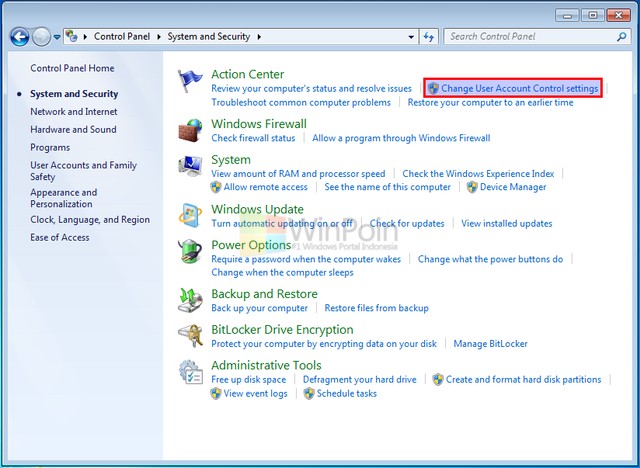
Task: Click Allow a program through Windows Firewall
Action: (401, 138)
